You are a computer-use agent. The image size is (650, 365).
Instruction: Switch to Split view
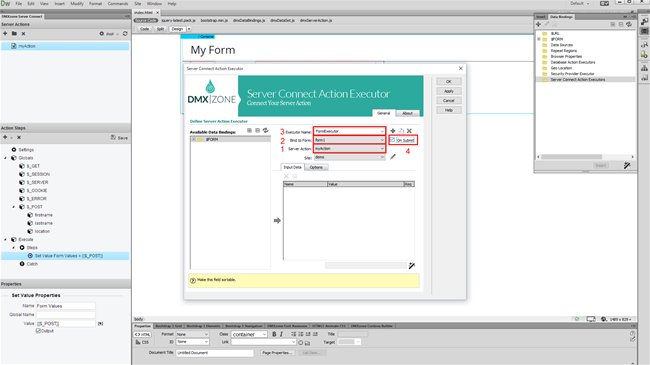pos(160,29)
